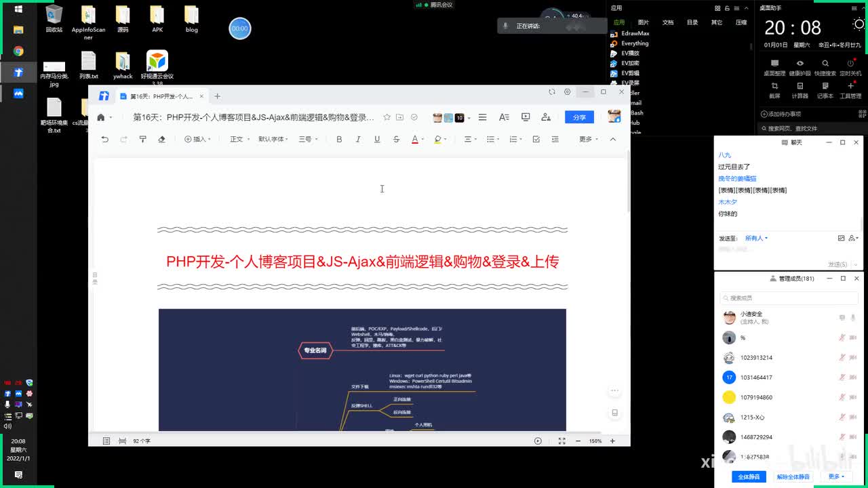Switch to 压缩 tab in app panel

(x=741, y=22)
